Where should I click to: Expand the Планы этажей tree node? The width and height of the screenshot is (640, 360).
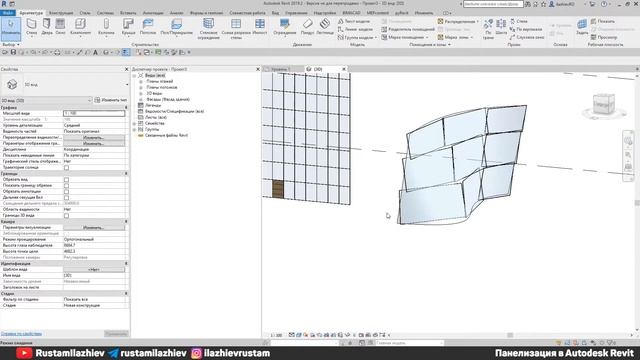click(x=141, y=82)
